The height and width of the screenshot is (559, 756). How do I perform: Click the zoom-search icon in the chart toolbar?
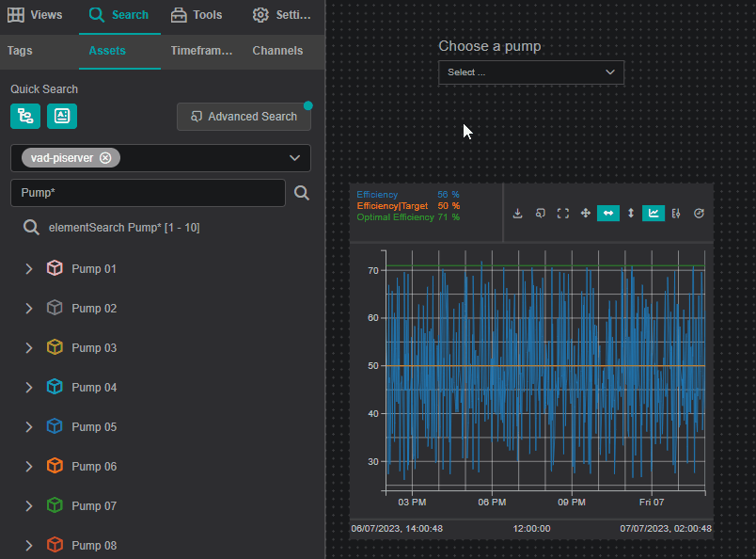coord(540,214)
